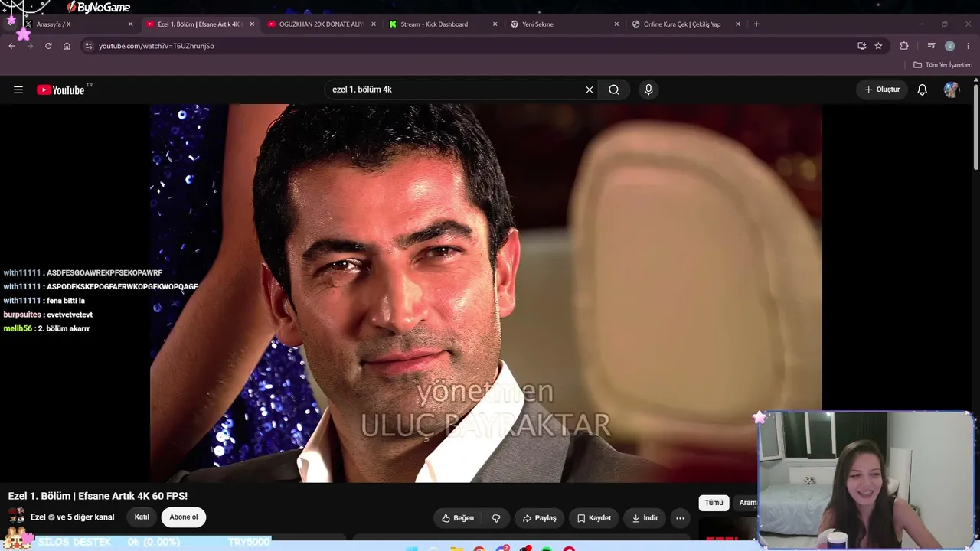Open the browser extensions puzzle icon
Viewport: 980px width, 551px height.
coord(904,46)
